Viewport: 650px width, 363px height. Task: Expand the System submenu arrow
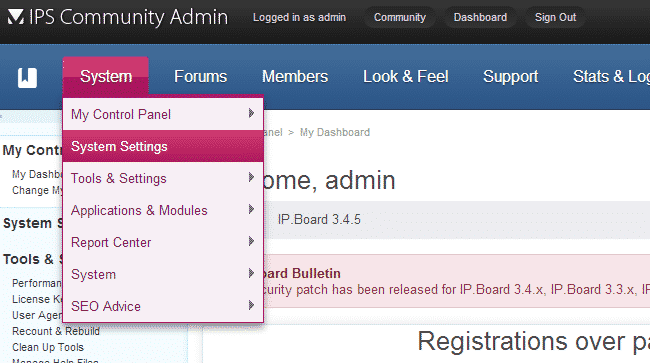[251, 273]
